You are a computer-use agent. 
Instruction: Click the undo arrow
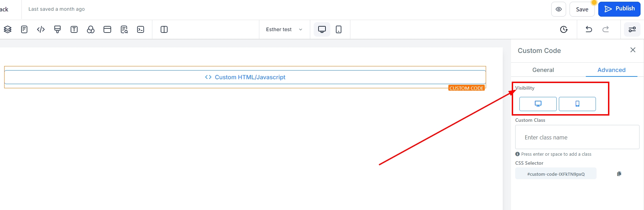pos(589,29)
